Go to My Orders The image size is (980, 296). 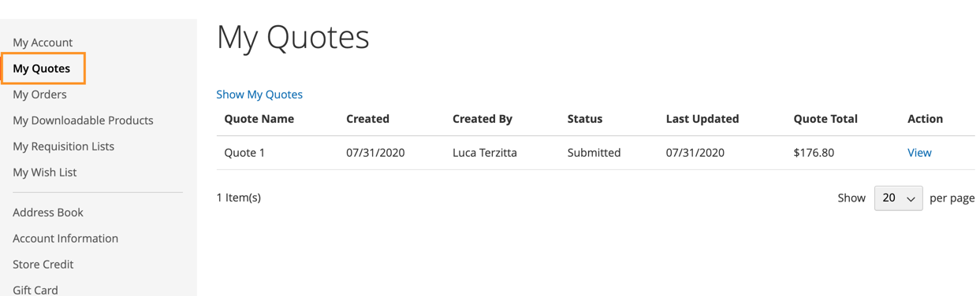click(x=39, y=94)
